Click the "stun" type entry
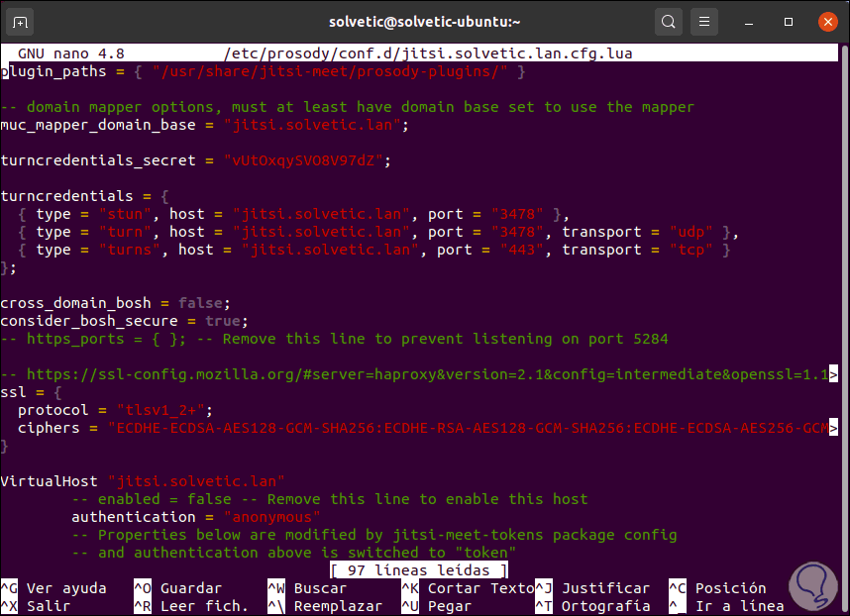 (x=125, y=214)
